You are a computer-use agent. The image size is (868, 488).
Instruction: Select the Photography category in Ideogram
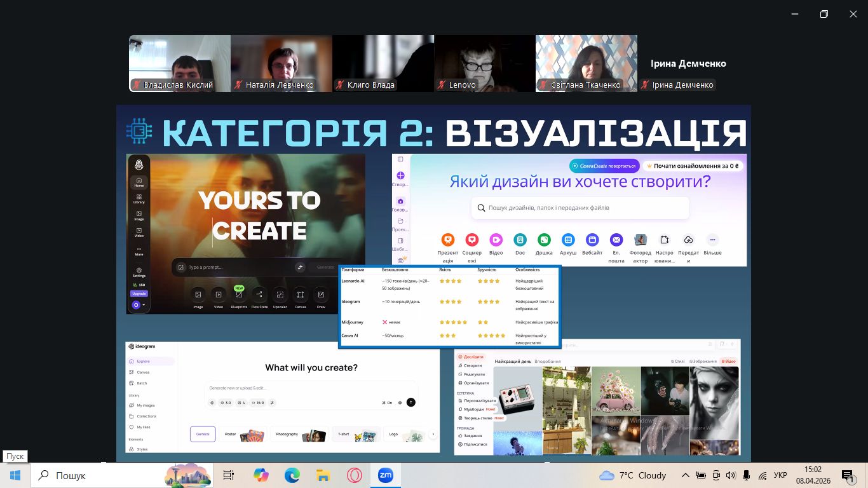click(x=300, y=434)
